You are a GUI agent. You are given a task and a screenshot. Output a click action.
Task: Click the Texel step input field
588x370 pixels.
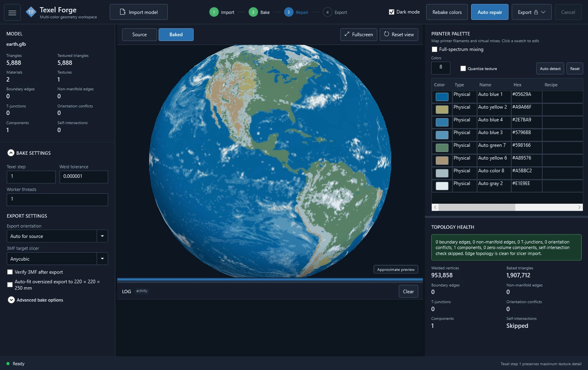(x=31, y=177)
